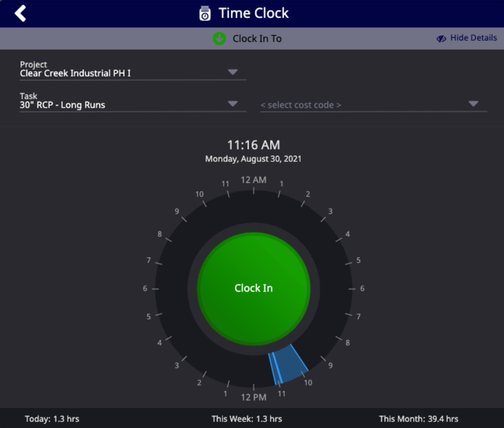
Task: Click the 12 AM marker on dial
Action: 253,180
